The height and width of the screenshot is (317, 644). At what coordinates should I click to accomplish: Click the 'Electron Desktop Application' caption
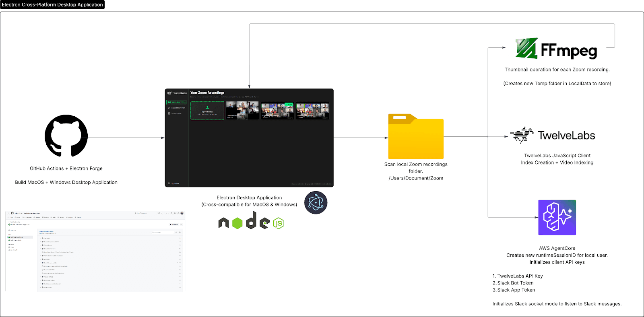[x=249, y=198]
